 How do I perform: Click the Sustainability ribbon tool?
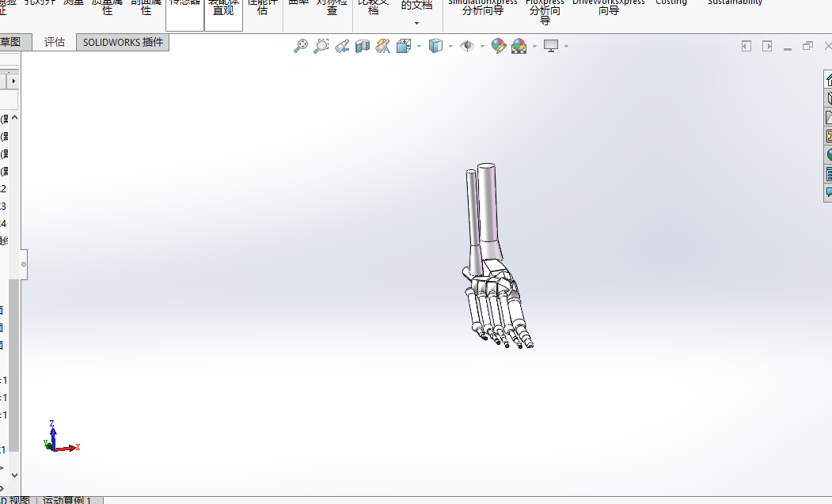735,2
